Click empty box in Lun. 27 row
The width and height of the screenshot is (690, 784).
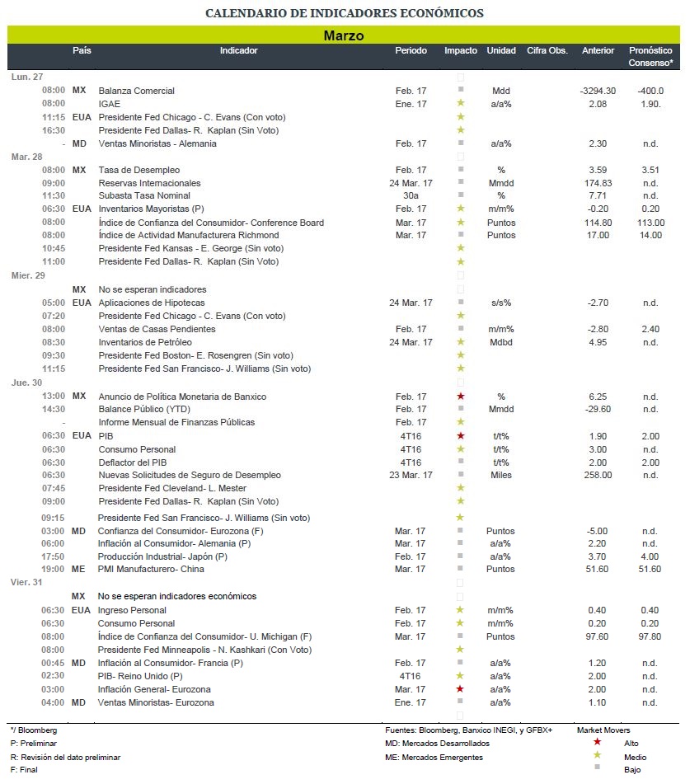click(x=461, y=77)
